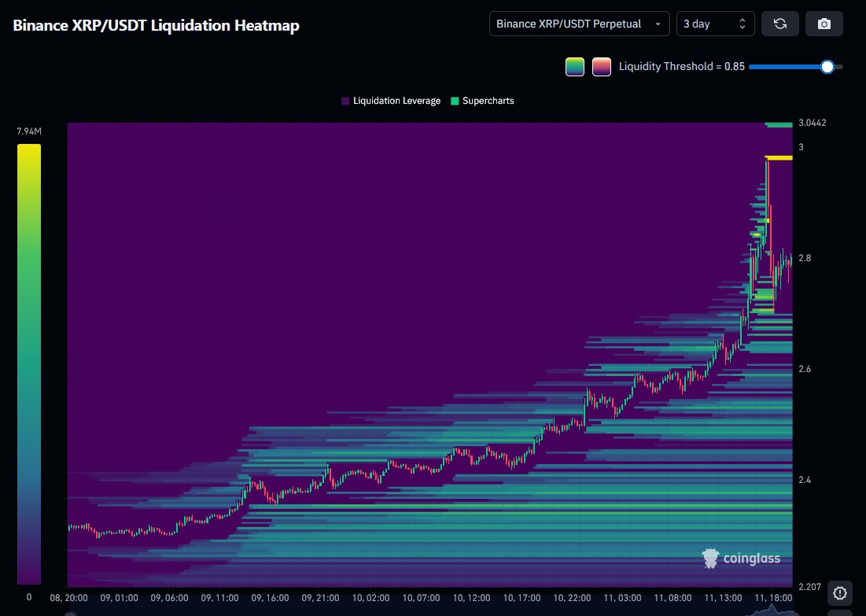Screen dimensions: 866x616
Task: Click the 11, 18:00 time axis label
Action: (773, 598)
